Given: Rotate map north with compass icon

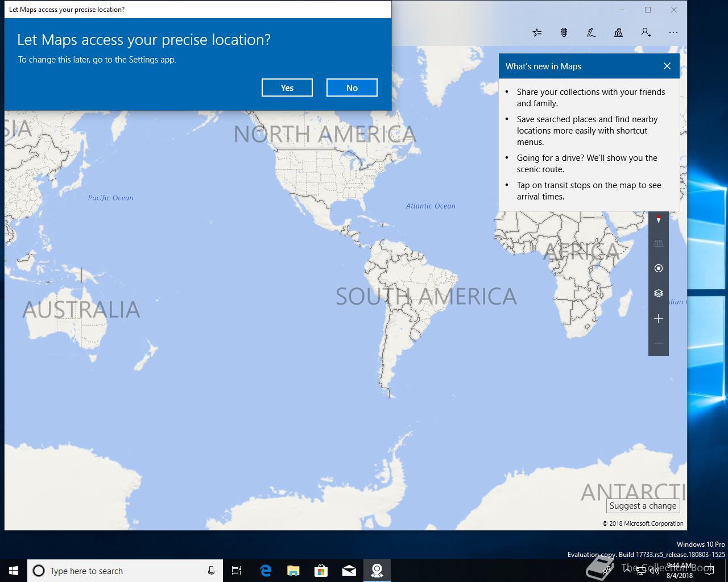Looking at the screenshot, I should click(x=659, y=218).
